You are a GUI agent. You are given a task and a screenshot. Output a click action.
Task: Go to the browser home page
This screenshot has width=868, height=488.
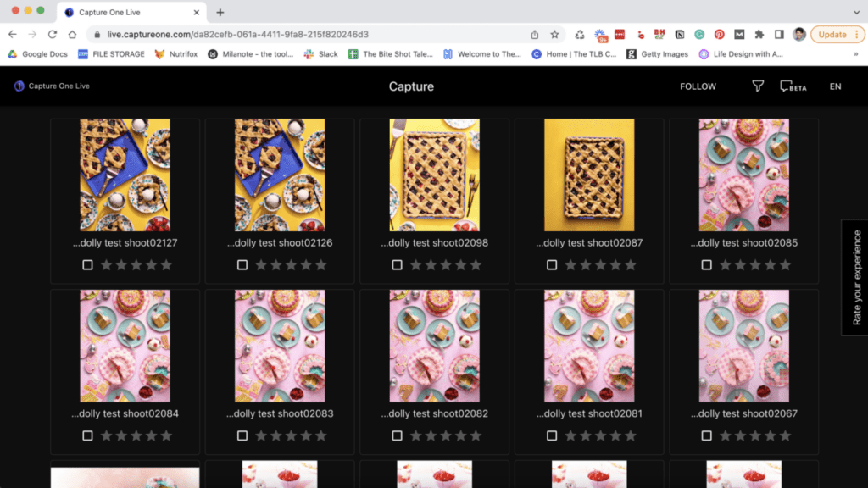pos(72,34)
